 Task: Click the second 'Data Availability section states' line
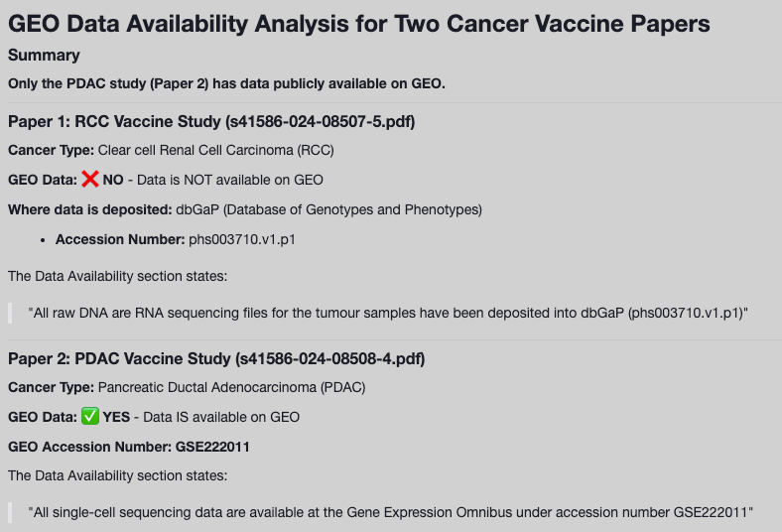click(117, 475)
